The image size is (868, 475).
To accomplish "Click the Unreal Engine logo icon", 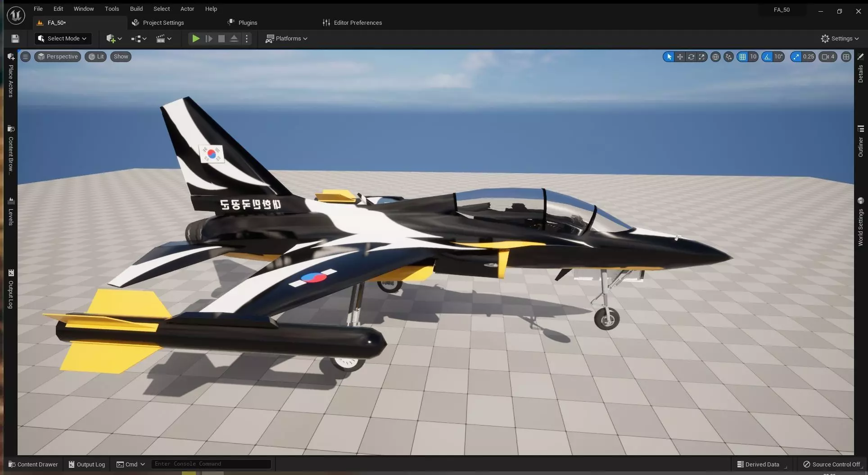I will pos(16,15).
